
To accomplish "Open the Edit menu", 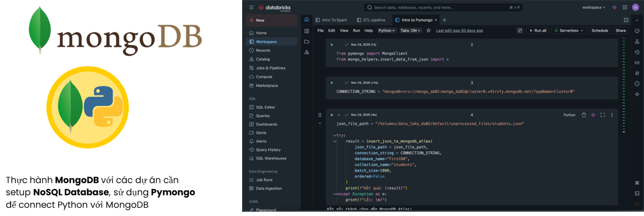I will tap(332, 31).
